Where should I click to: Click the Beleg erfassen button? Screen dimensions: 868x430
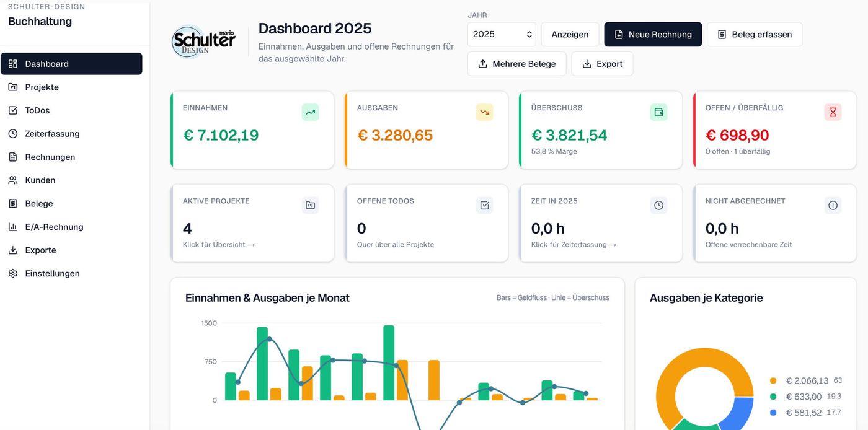(755, 35)
